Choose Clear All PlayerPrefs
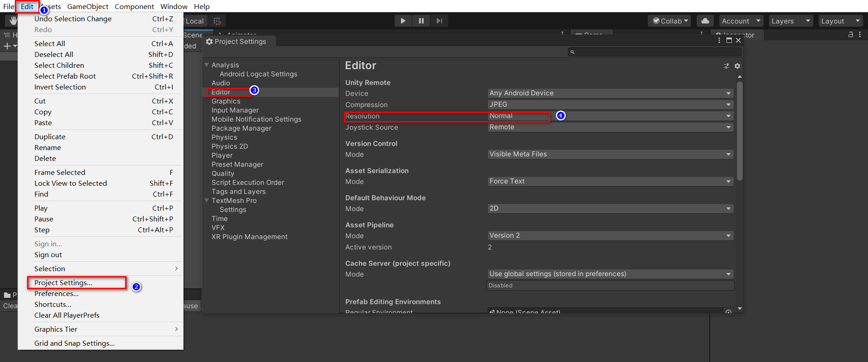 point(100,315)
